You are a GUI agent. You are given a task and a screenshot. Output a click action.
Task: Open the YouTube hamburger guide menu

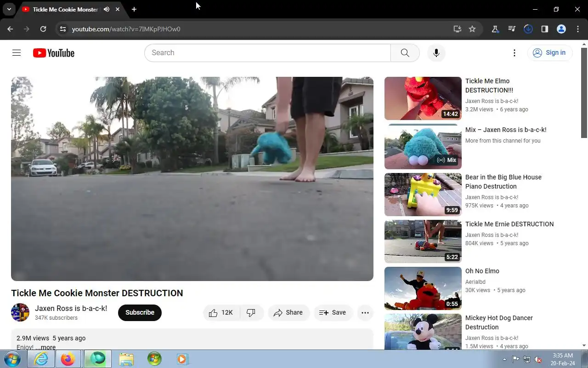[17, 53]
